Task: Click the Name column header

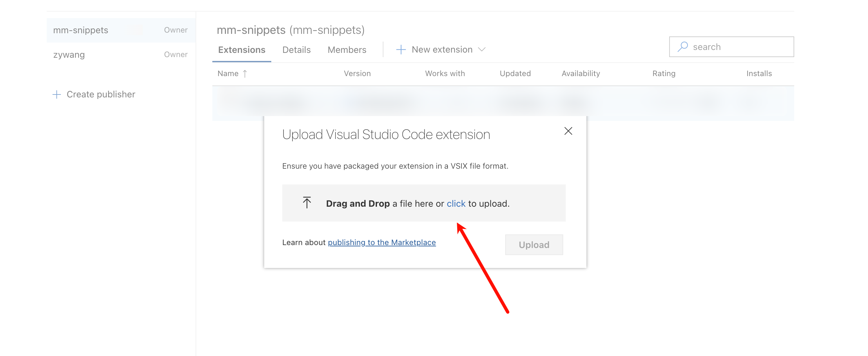Action: (x=228, y=74)
